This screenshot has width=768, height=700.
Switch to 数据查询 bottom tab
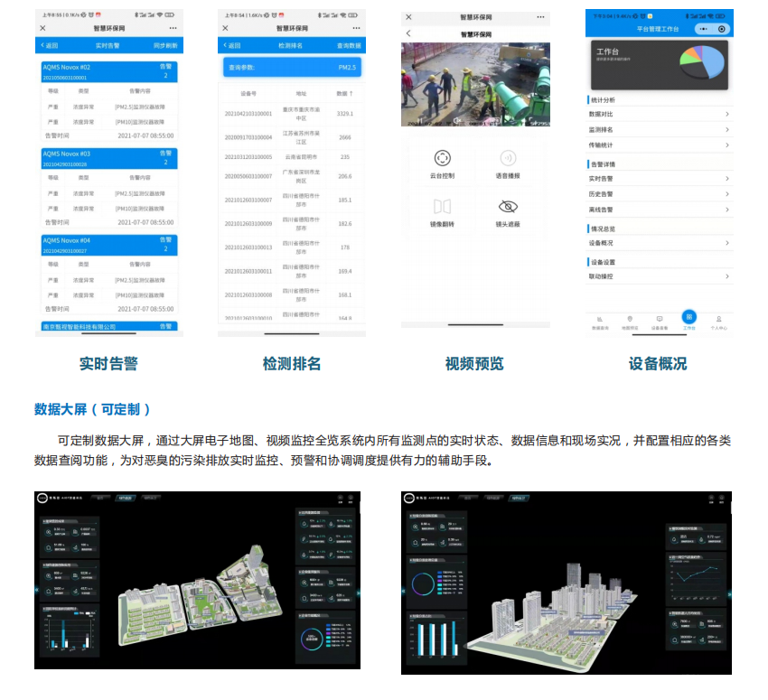click(600, 322)
